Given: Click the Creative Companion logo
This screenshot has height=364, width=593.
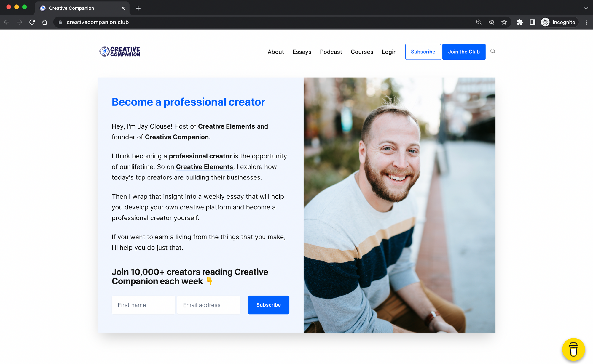Looking at the screenshot, I should coord(120,52).
